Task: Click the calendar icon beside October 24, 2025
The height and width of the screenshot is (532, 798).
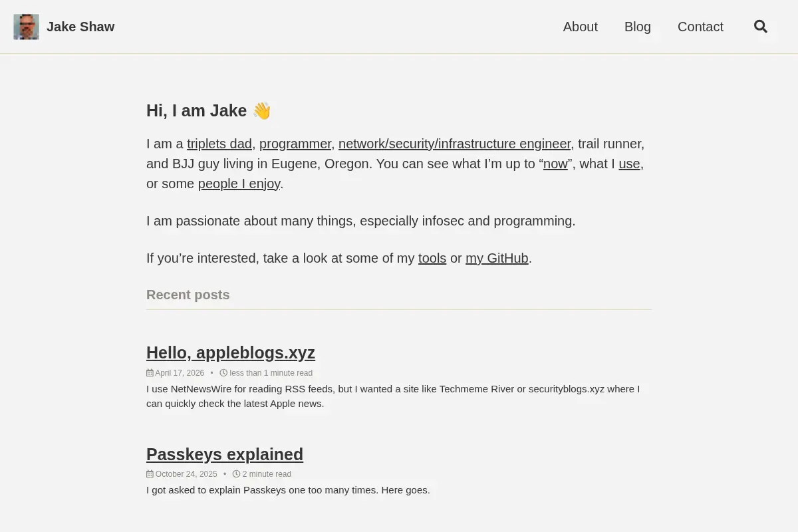Action: (x=150, y=474)
